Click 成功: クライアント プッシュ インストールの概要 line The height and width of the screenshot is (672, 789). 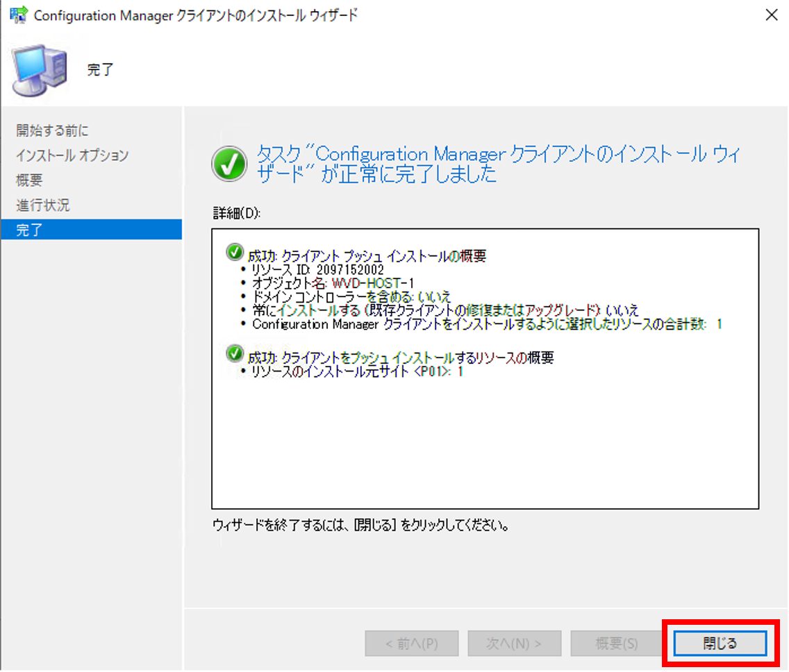[367, 257]
